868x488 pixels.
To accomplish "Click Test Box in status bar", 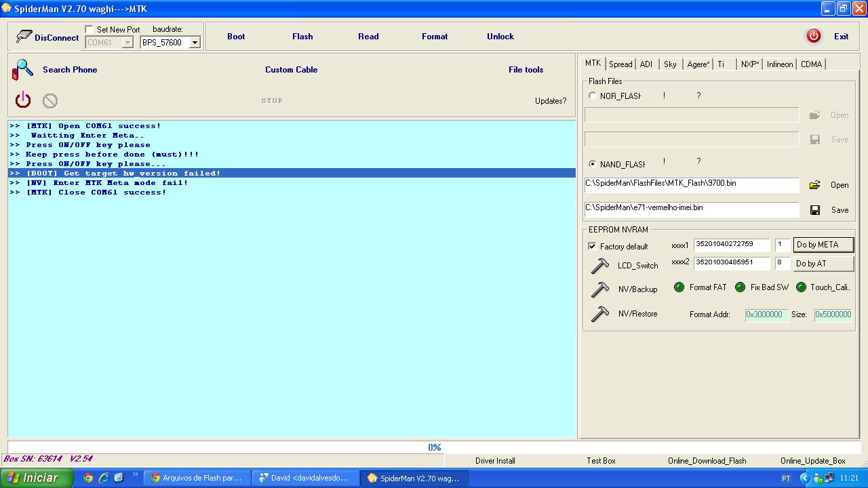I will [601, 461].
